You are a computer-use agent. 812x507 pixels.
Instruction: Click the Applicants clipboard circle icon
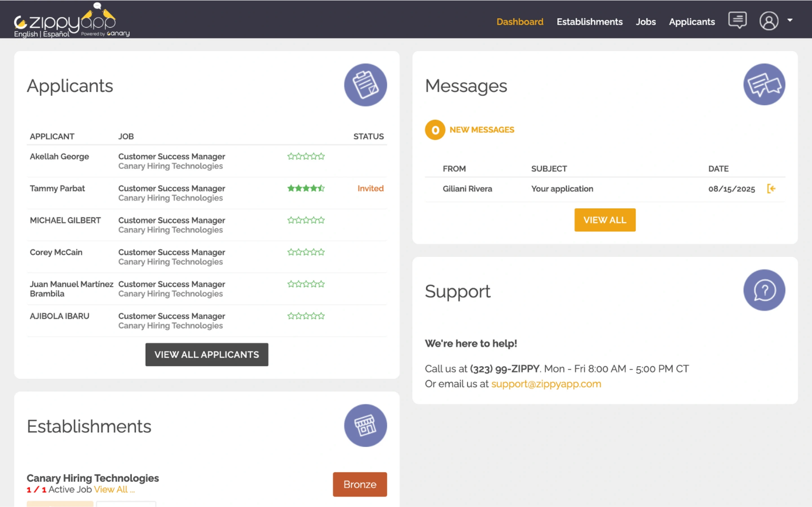coord(365,85)
